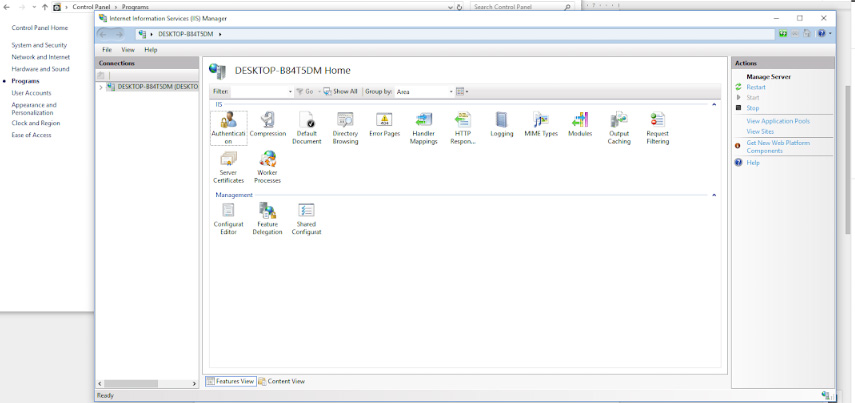This screenshot has height=403, width=855.
Task: Click Appearance and Personalization link
Action: (34, 109)
